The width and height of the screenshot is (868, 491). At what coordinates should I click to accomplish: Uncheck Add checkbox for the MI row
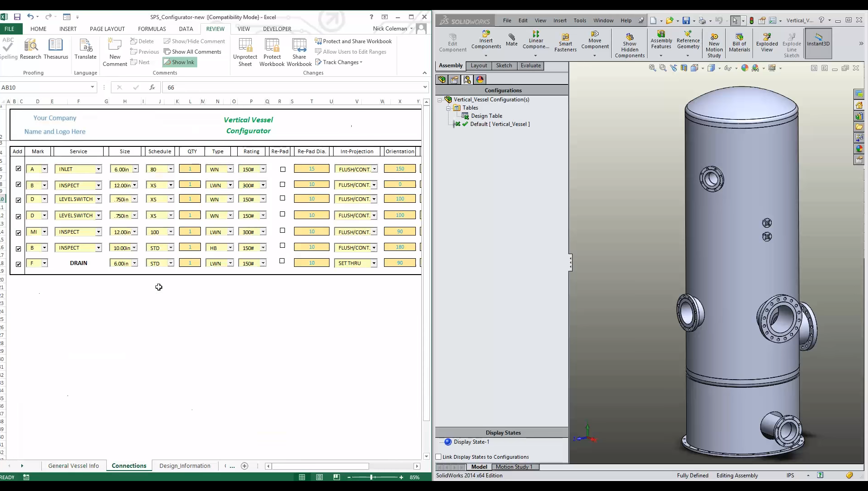(x=18, y=233)
